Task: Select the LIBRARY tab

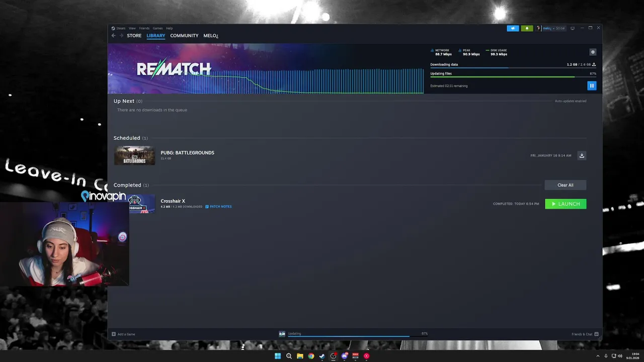Action: pos(155,36)
